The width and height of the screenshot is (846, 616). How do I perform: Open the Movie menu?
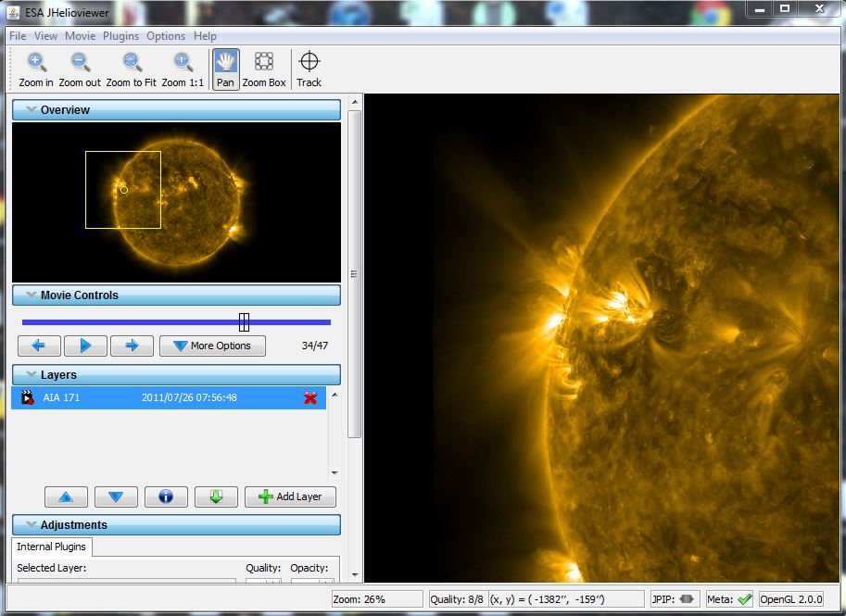coord(81,36)
